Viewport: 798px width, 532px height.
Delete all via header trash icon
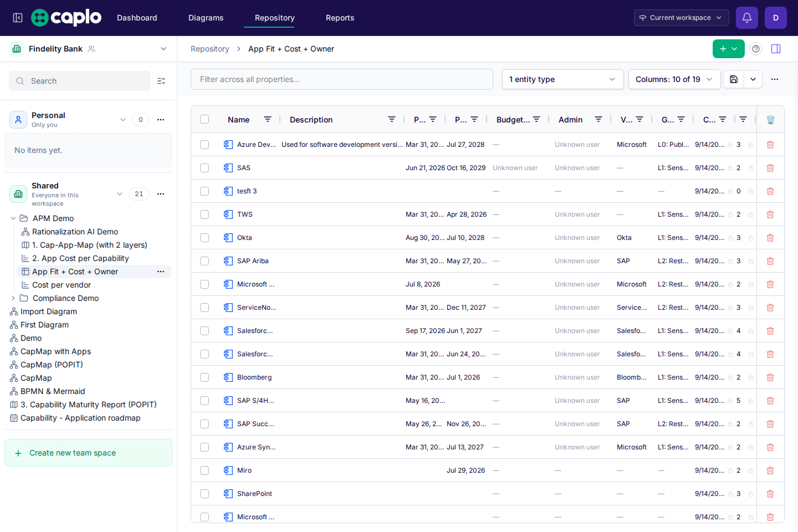click(770, 120)
